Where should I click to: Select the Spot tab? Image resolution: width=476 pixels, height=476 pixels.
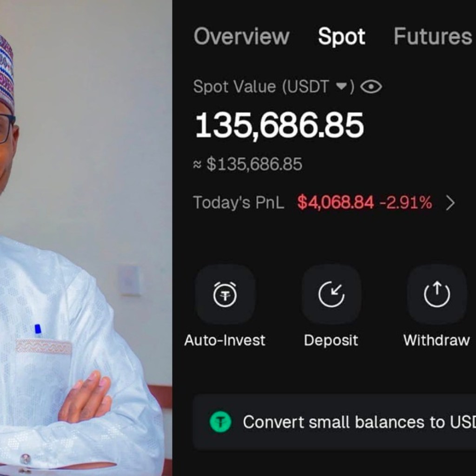tap(342, 37)
